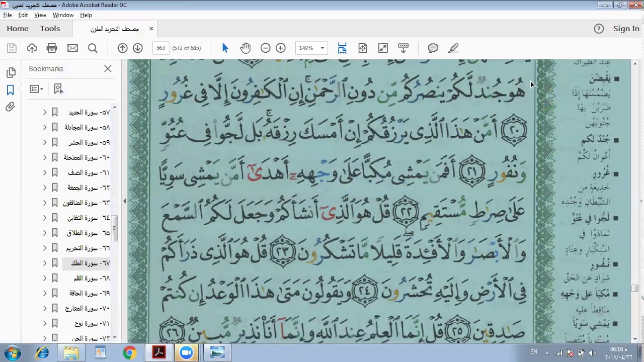Expand bookmark ٥٧ سورة الحديد

coord(44,112)
